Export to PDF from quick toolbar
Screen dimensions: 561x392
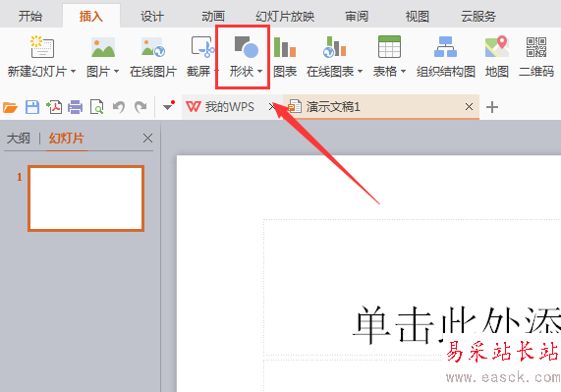pyautogui.click(x=54, y=107)
